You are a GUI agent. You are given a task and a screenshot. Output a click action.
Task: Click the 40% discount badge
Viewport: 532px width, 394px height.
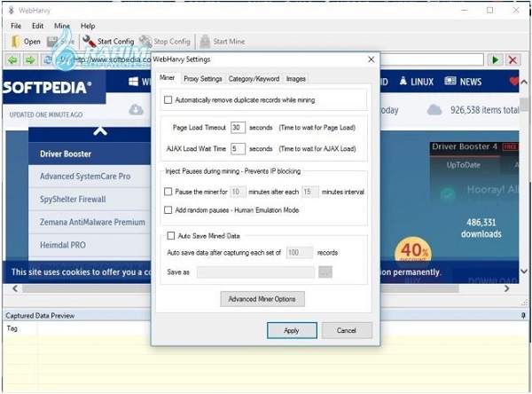coord(413,250)
